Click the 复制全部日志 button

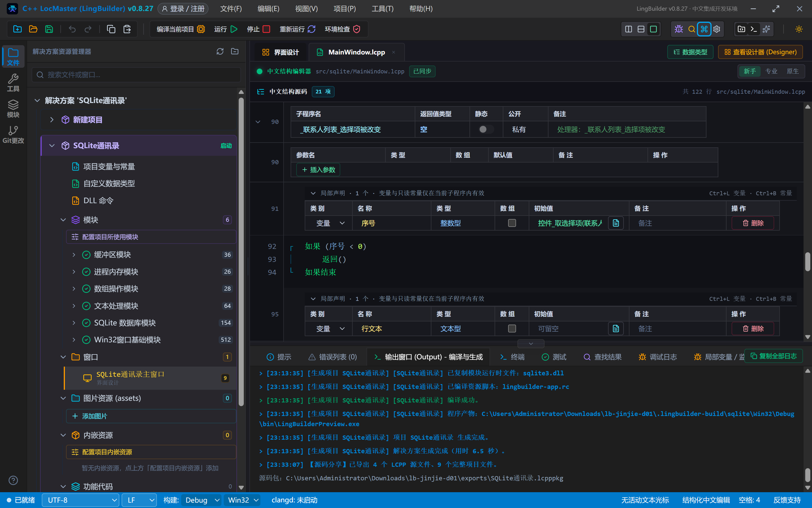773,356
